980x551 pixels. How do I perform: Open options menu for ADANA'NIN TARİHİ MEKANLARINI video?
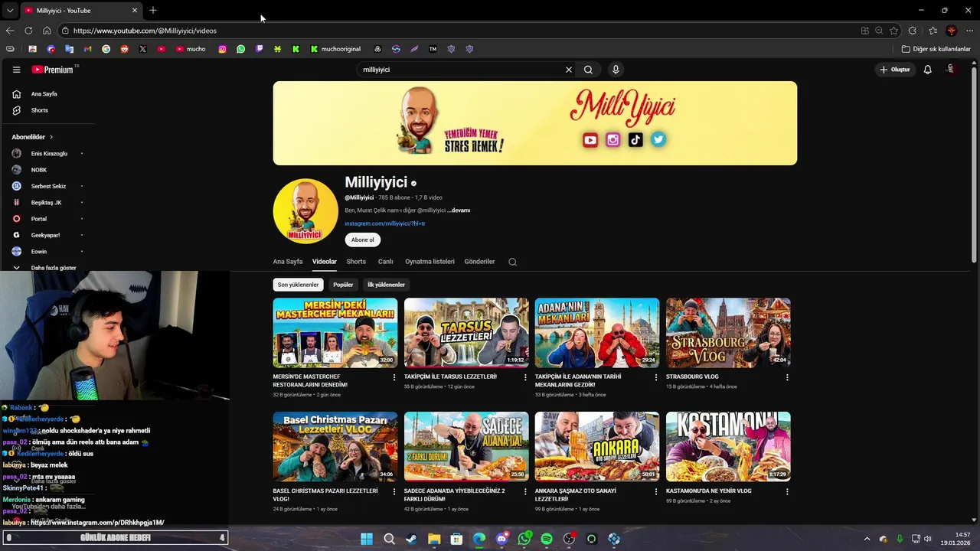pyautogui.click(x=656, y=377)
